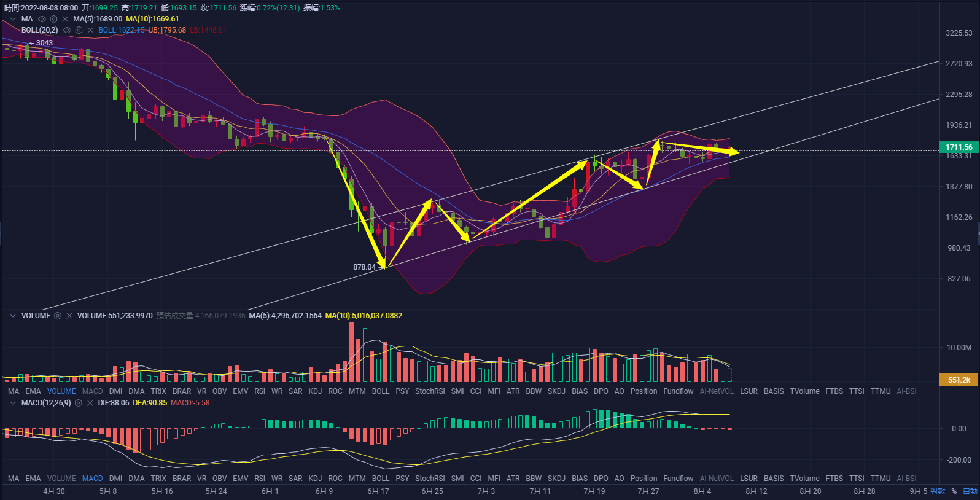The height and width of the screenshot is (500, 980).
Task: Remove the MA indicator with its X icon
Action: click(x=65, y=19)
